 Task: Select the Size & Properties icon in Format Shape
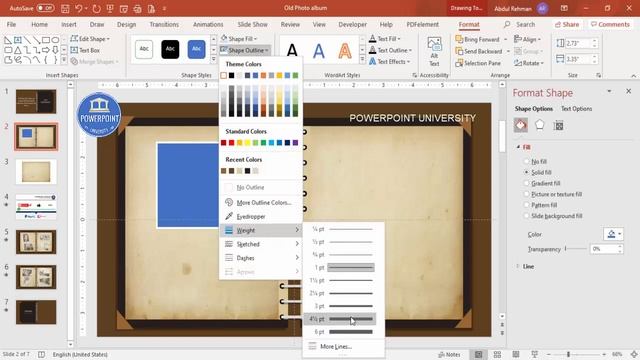[x=558, y=125]
